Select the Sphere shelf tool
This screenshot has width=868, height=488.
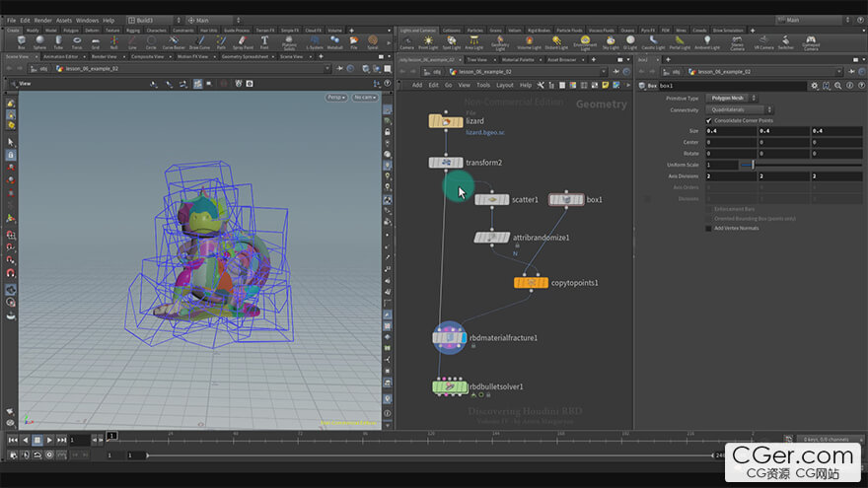point(39,42)
